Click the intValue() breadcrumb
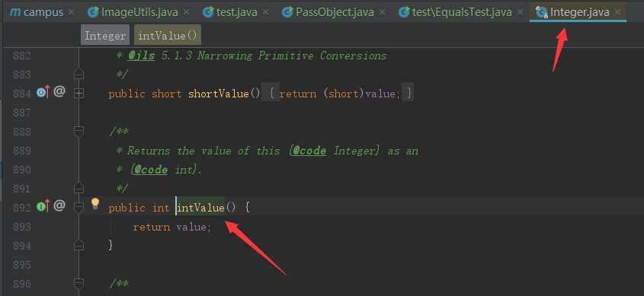This screenshot has height=296, width=644. (x=168, y=36)
